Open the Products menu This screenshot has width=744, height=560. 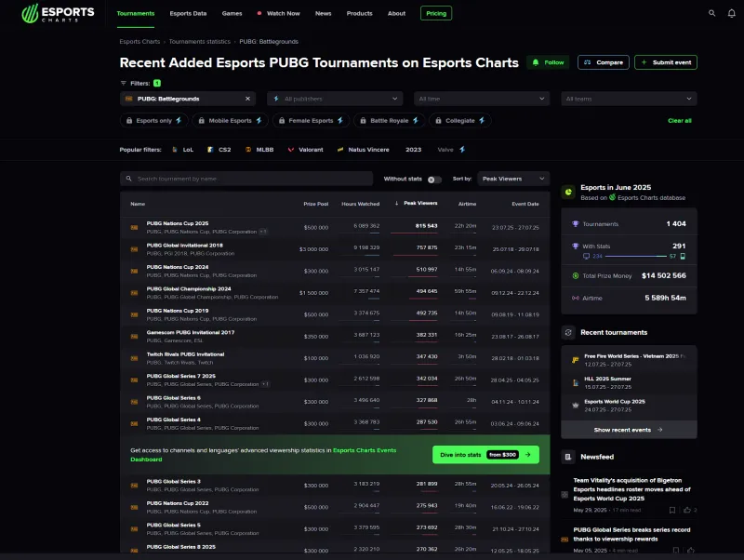click(359, 13)
